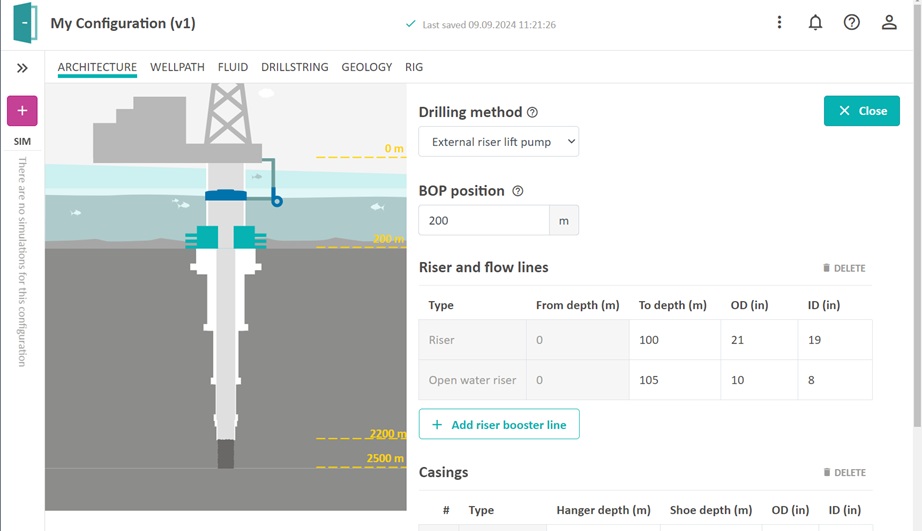
Task: Switch to the WELLPATH tab
Action: point(177,67)
